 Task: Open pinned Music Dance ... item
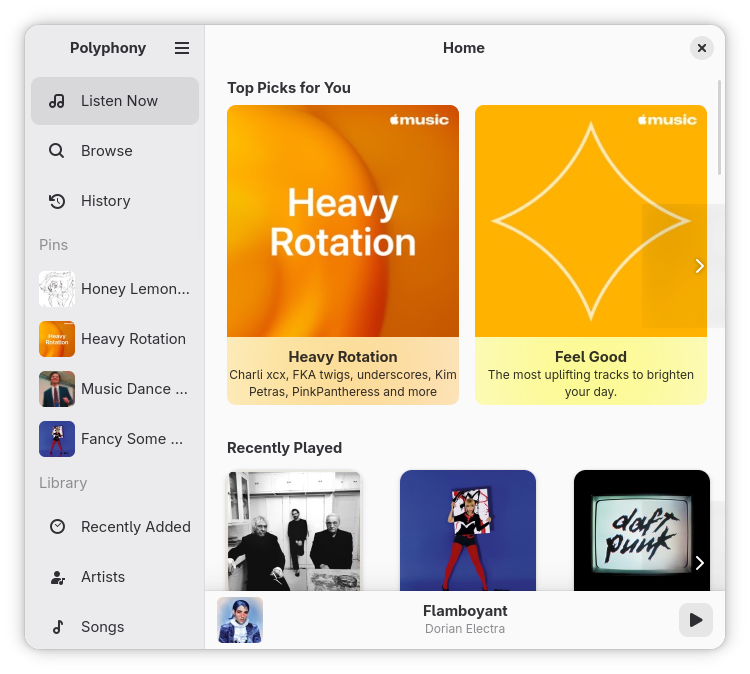115,389
